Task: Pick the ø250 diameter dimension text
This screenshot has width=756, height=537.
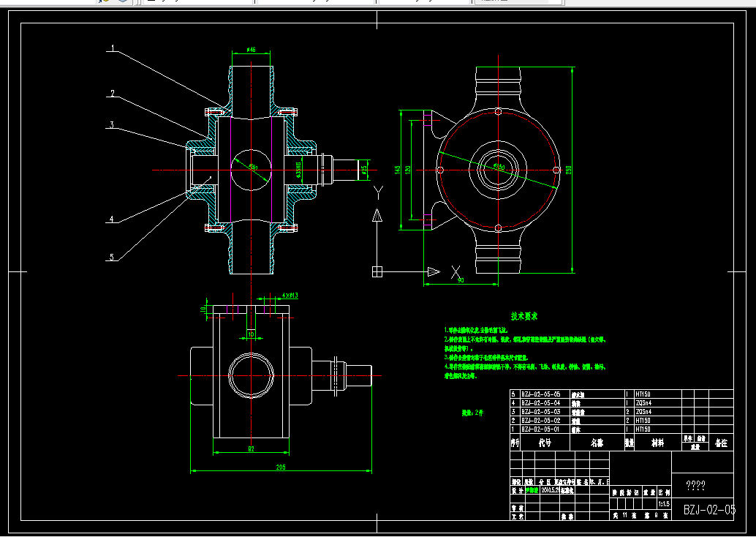Action: pos(499,167)
